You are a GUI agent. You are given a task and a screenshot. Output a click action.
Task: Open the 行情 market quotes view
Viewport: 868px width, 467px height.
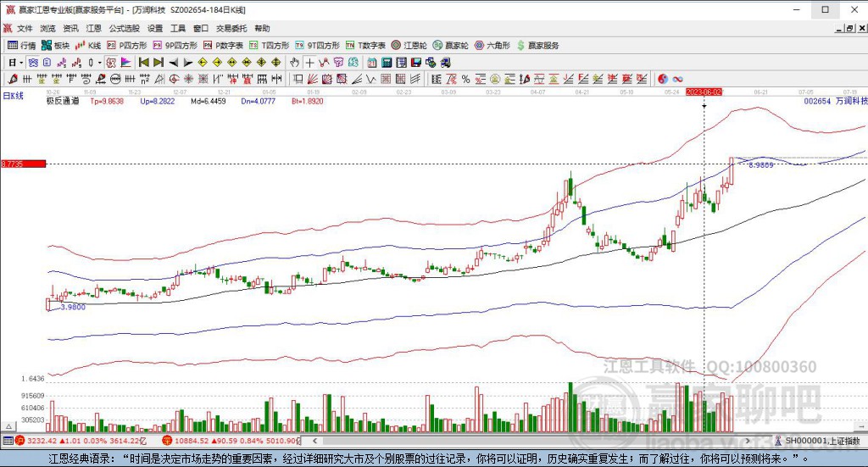(x=21, y=46)
